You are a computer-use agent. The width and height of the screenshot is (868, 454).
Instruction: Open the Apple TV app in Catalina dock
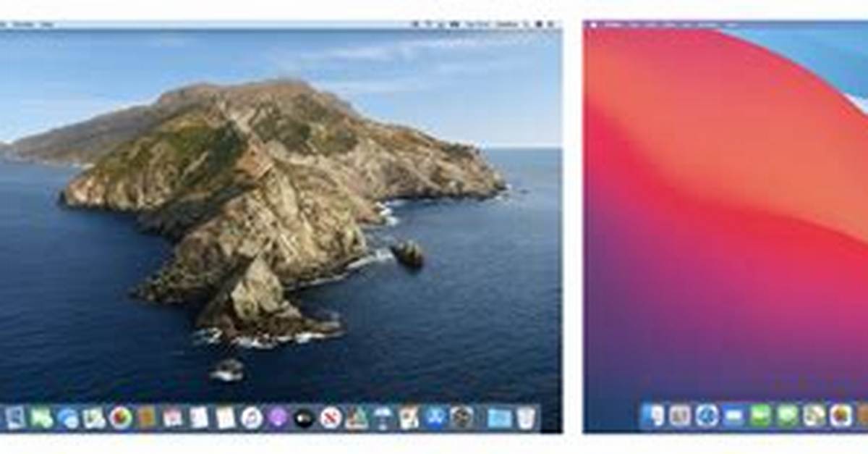(x=304, y=417)
